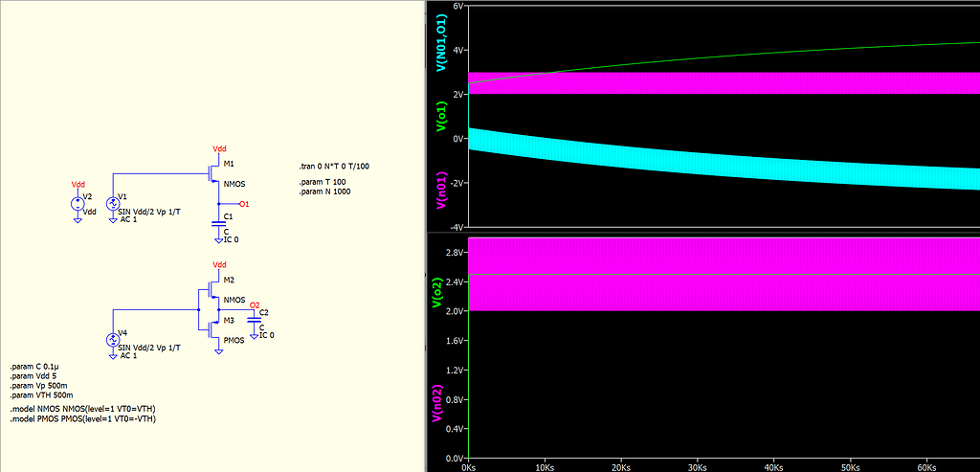Viewport: 980px width, 472px height.
Task: Click the magenta V(n01) trace label
Action: 440,190
